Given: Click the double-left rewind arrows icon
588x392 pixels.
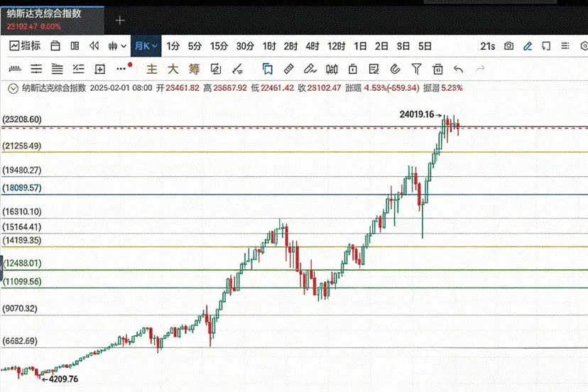Looking at the screenshot, I should [x=94, y=45].
